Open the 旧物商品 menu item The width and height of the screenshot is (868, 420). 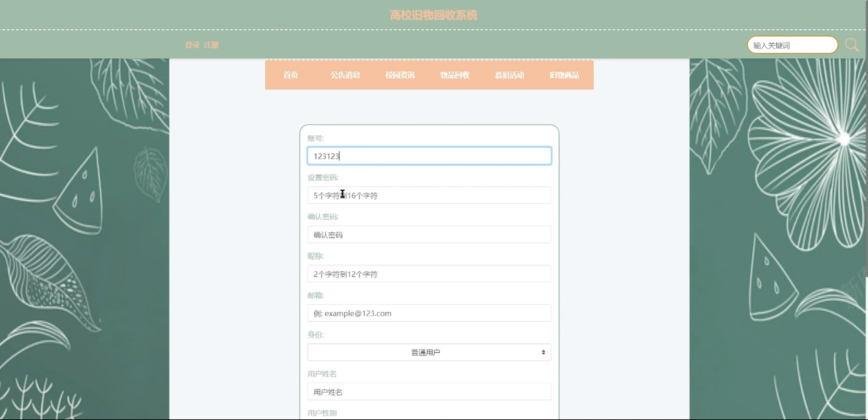[565, 75]
